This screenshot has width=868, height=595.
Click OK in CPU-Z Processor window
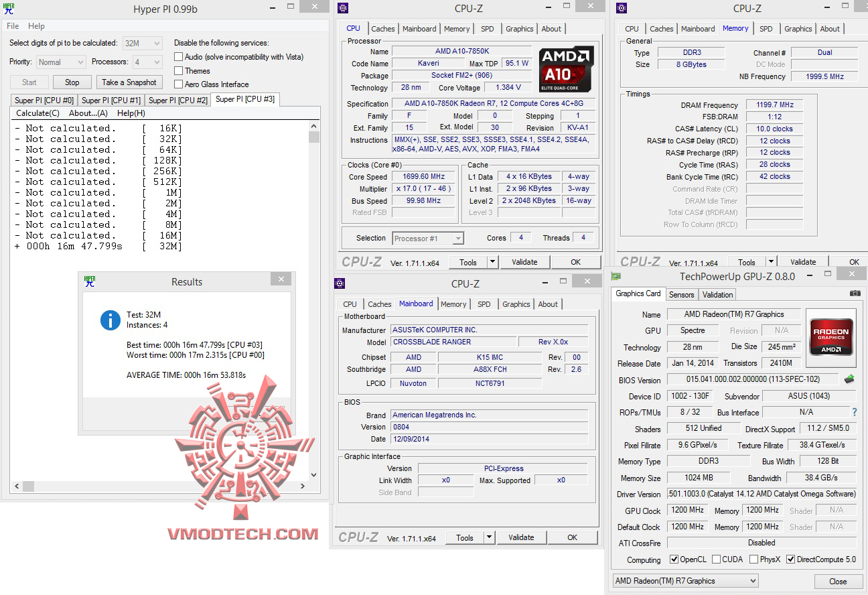coord(576,262)
